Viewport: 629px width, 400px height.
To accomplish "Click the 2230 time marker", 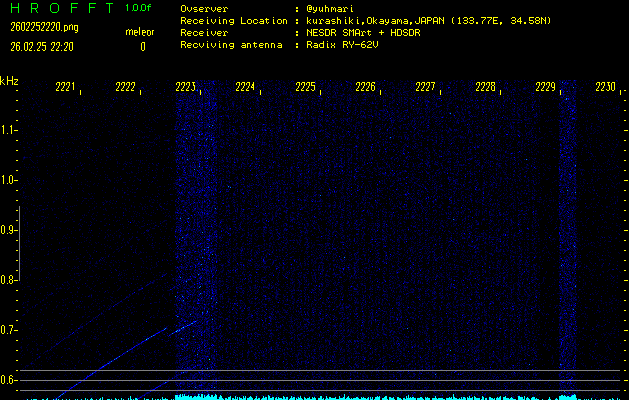I will [605, 88].
